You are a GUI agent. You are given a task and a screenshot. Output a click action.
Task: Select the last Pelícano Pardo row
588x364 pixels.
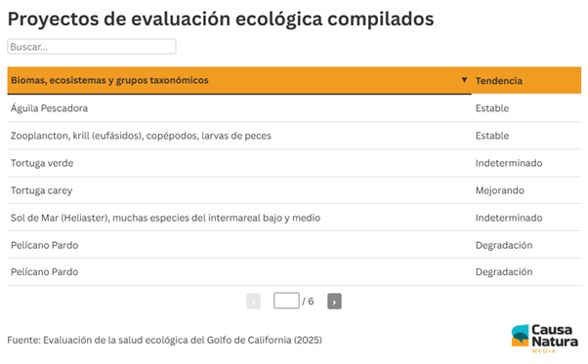pyautogui.click(x=294, y=272)
